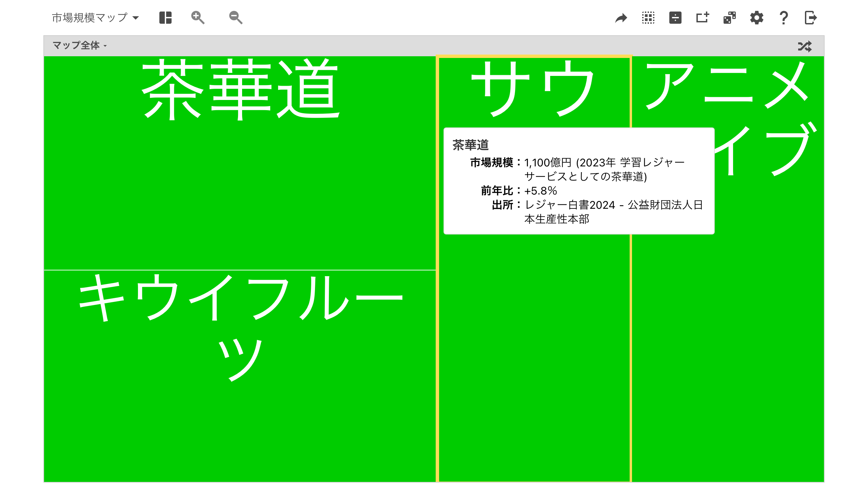The width and height of the screenshot is (868, 488).
Task: Click the dice randomize icon
Action: [730, 18]
